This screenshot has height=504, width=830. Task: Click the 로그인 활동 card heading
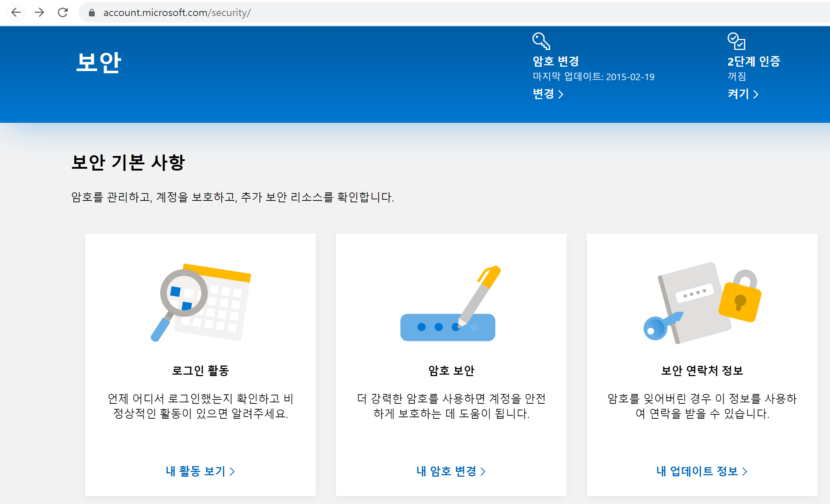[200, 371]
